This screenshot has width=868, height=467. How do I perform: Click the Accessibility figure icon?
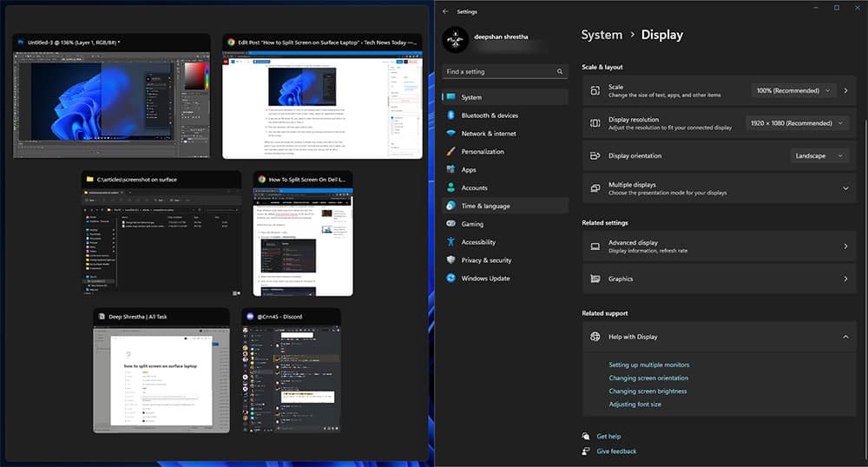(x=451, y=242)
